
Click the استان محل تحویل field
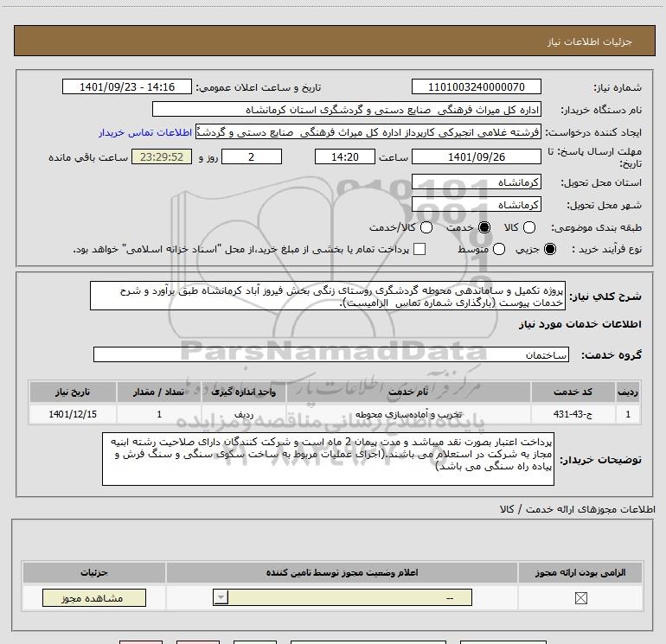[x=476, y=182]
